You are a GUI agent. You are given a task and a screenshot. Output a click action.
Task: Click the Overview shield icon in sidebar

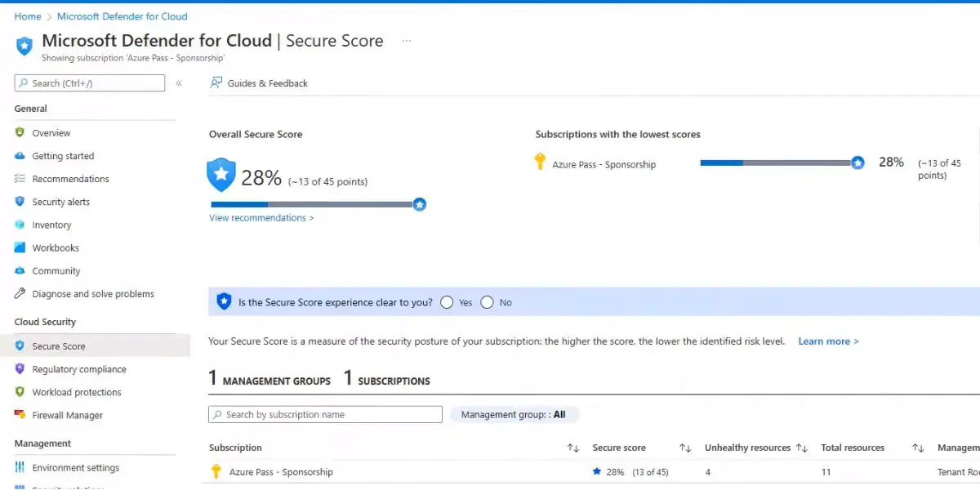tap(20, 133)
